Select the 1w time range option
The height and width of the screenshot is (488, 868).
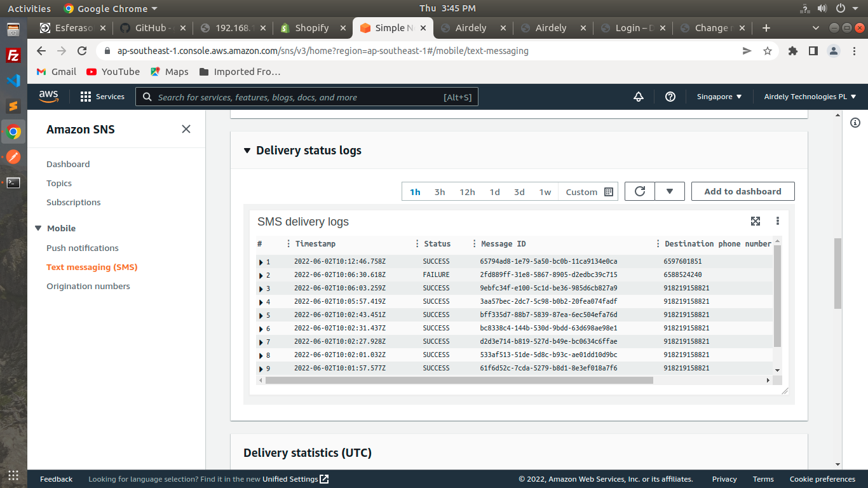[545, 192]
